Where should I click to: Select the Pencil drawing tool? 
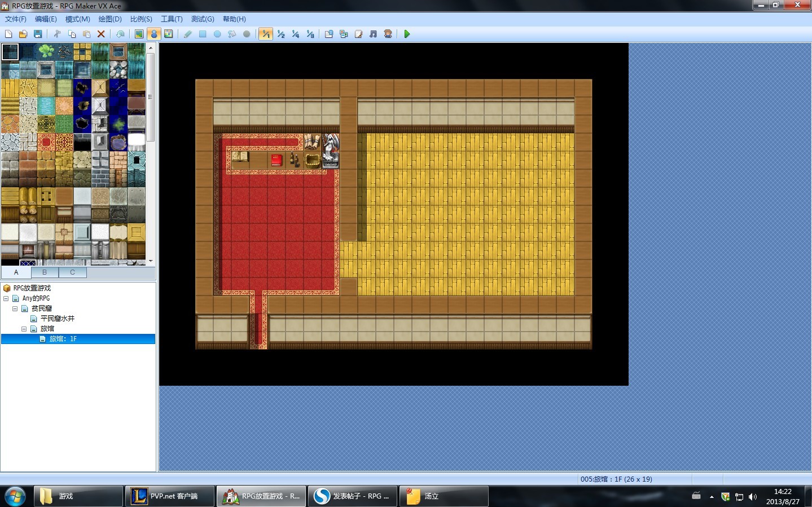pyautogui.click(x=188, y=34)
